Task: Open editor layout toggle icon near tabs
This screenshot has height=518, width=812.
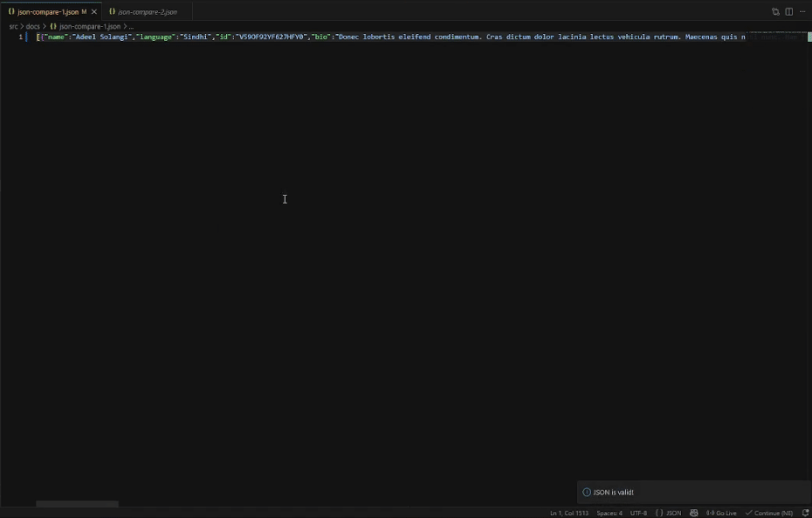Action: pyautogui.click(x=776, y=10)
